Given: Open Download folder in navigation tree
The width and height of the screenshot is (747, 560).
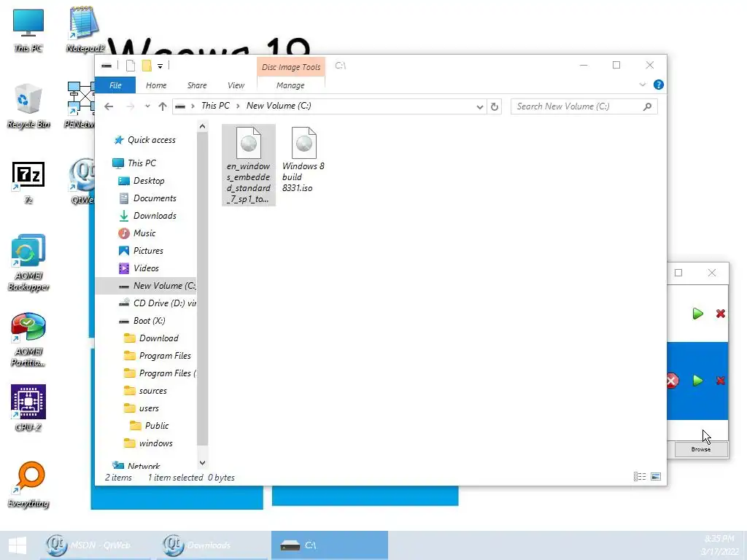Looking at the screenshot, I should click(151, 338).
